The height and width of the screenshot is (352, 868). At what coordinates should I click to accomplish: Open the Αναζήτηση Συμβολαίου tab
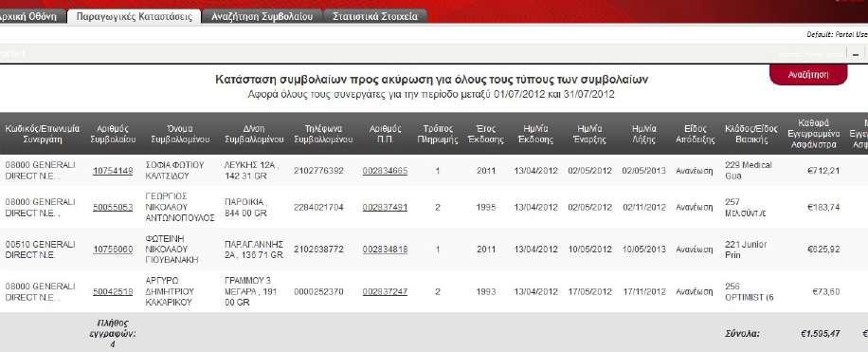(x=262, y=16)
